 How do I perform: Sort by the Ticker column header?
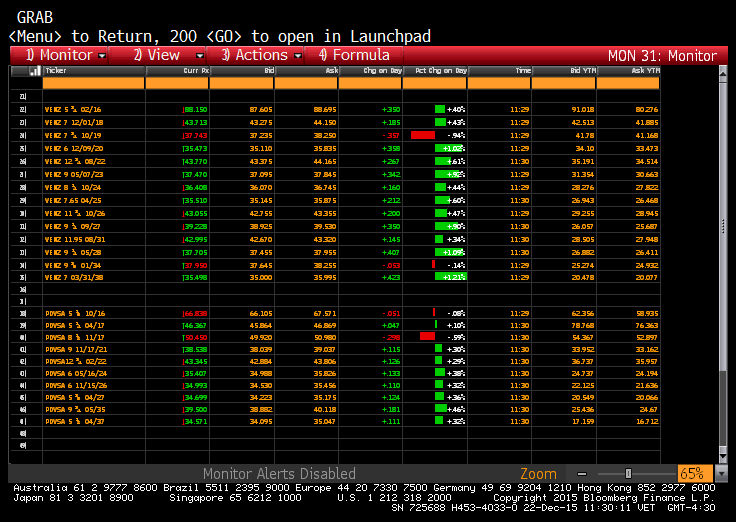[x=94, y=71]
